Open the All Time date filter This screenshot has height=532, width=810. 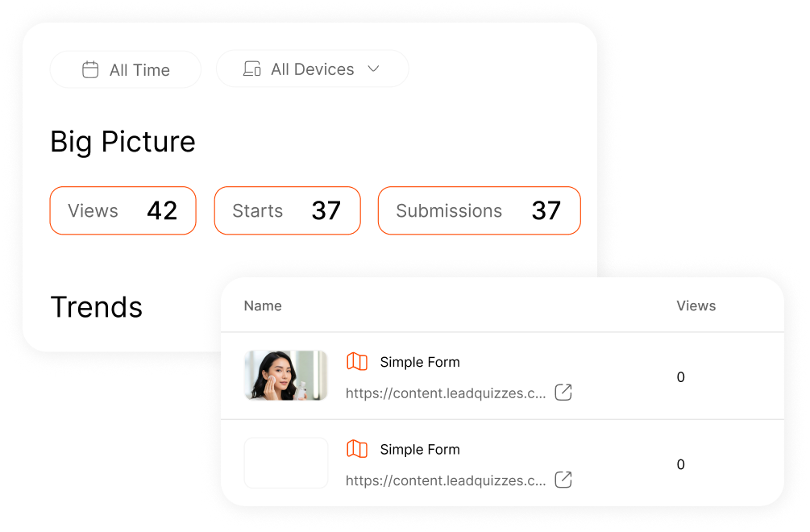(126, 70)
